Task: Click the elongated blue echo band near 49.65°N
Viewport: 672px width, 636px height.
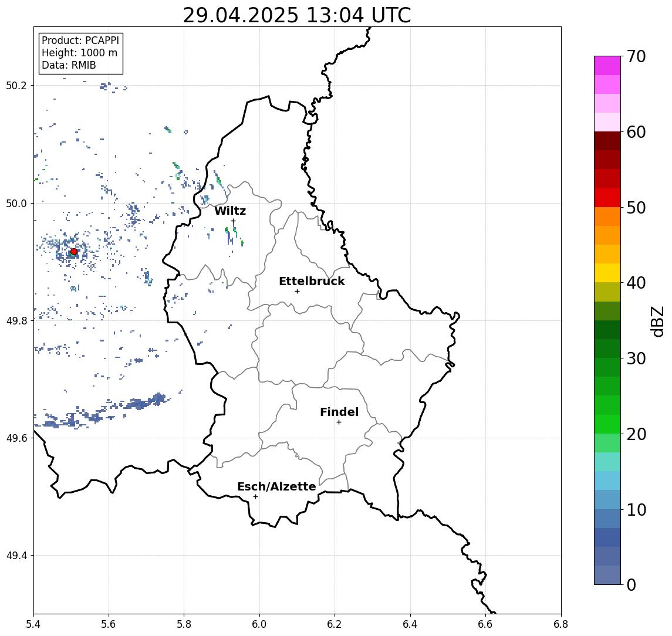Action: click(x=103, y=411)
